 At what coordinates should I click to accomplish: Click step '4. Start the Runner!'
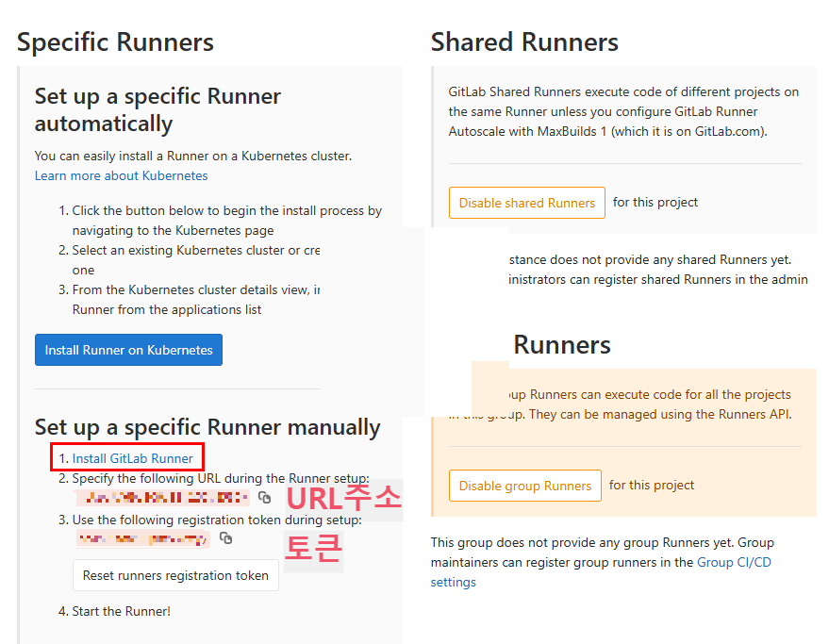click(x=115, y=611)
